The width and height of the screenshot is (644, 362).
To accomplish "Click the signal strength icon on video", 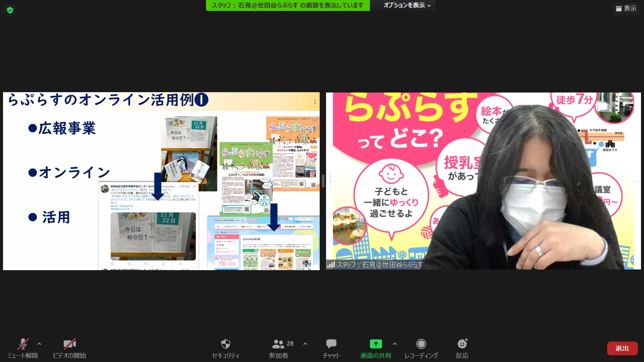I will click(x=331, y=264).
